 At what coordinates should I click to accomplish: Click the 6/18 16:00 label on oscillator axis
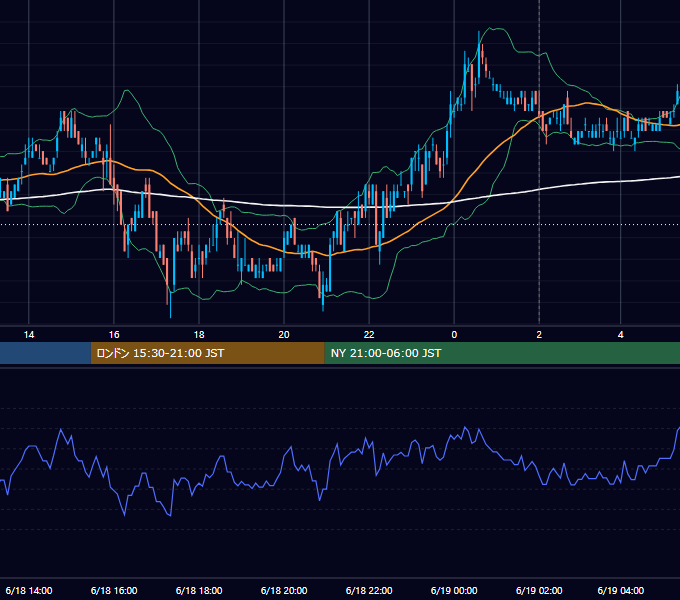(x=114, y=590)
